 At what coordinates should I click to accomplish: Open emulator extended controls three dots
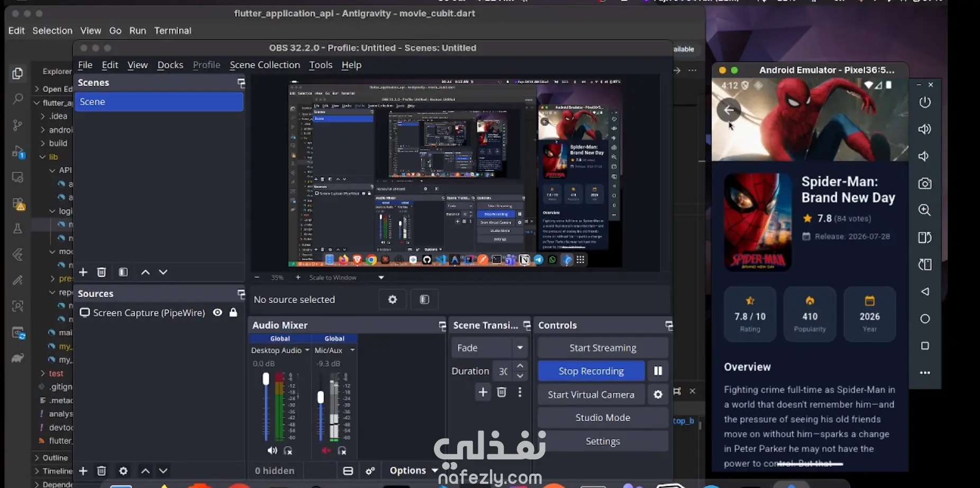[x=925, y=373]
